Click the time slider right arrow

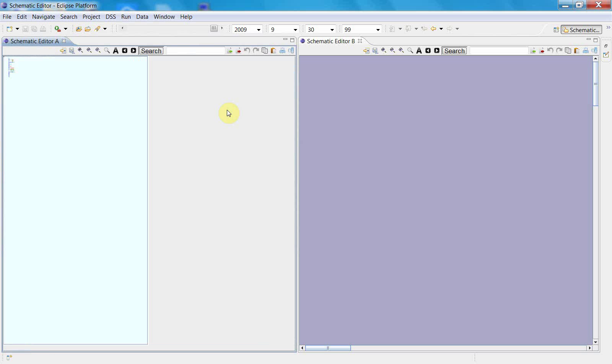tap(222, 28)
